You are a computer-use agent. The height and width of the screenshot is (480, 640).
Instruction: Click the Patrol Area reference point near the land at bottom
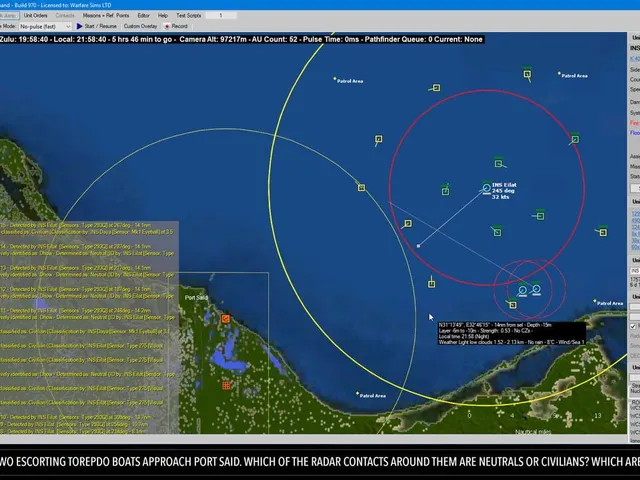pos(357,393)
